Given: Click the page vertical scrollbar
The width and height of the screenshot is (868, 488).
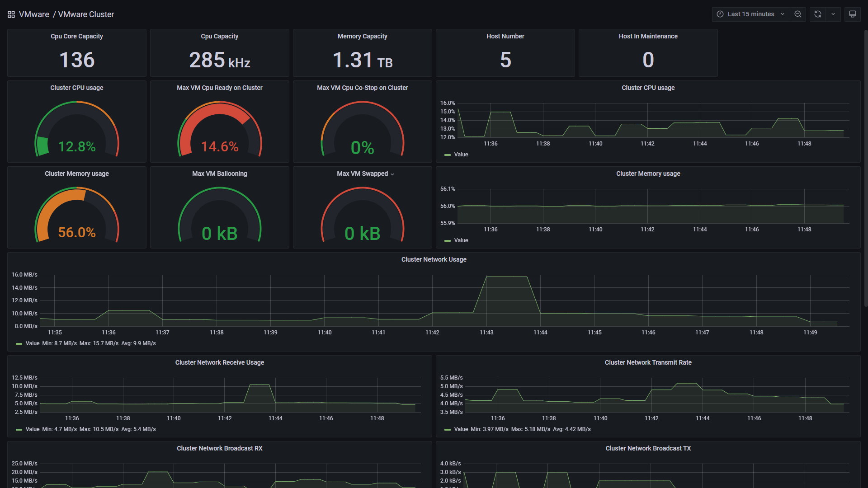Looking at the screenshot, I should (x=865, y=167).
